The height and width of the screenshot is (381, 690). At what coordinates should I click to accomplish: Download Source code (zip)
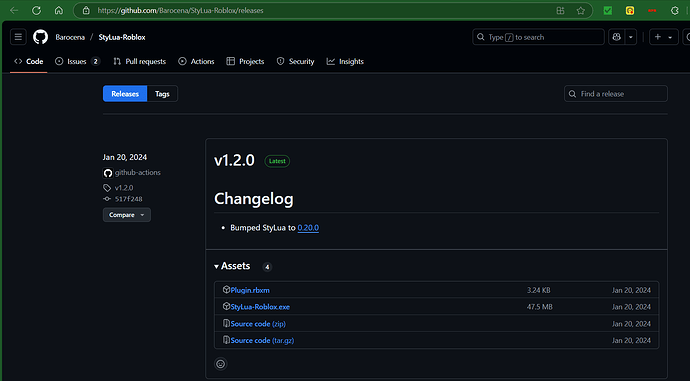[x=258, y=324]
